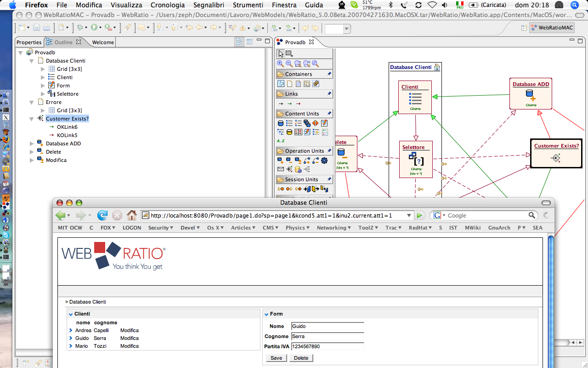Click the Partita IVA input field
Image resolution: width=588 pixels, height=368 pixels.
(x=327, y=346)
